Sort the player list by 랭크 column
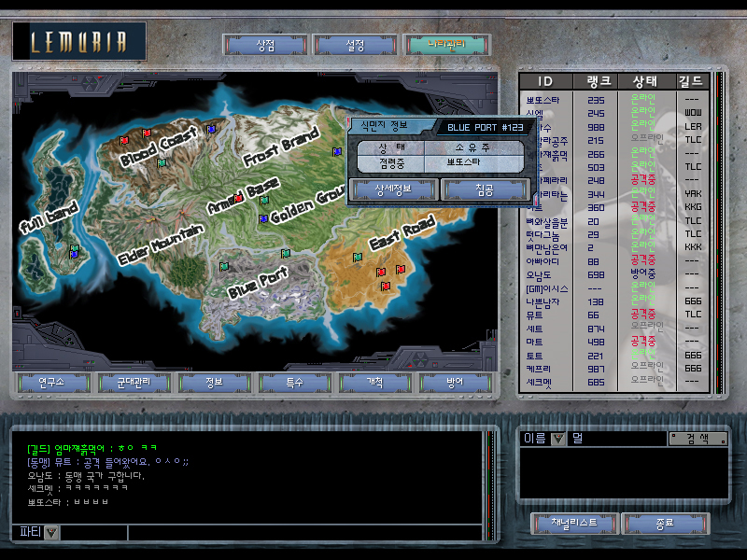Viewport: 747px width, 560px height. point(596,81)
